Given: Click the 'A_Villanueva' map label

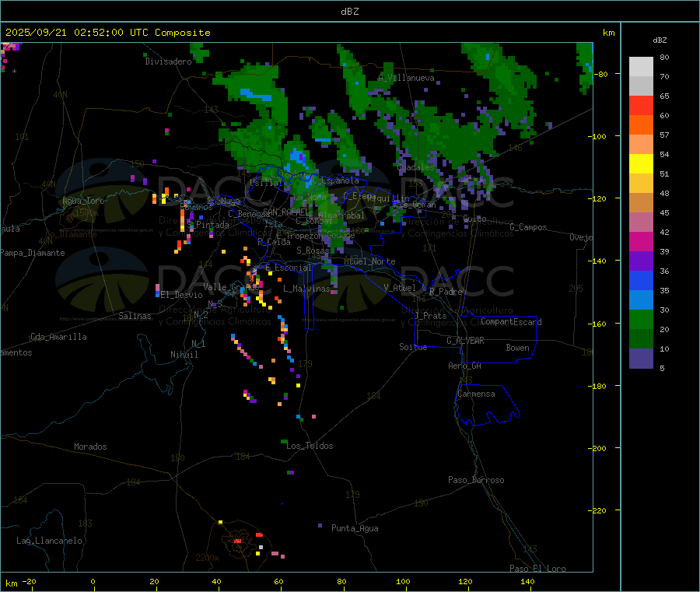Looking at the screenshot, I should point(406,78).
